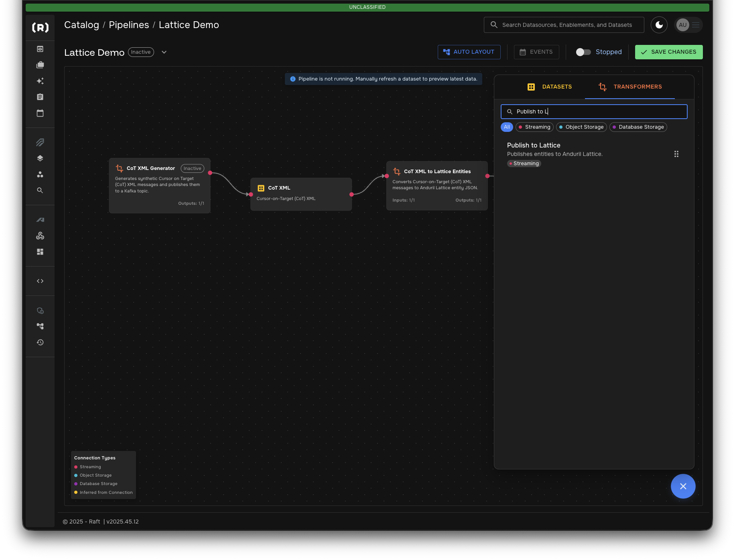Screen dimensions: 735x560
Task: Go to Catalog breadcrumb
Action: pos(81,25)
